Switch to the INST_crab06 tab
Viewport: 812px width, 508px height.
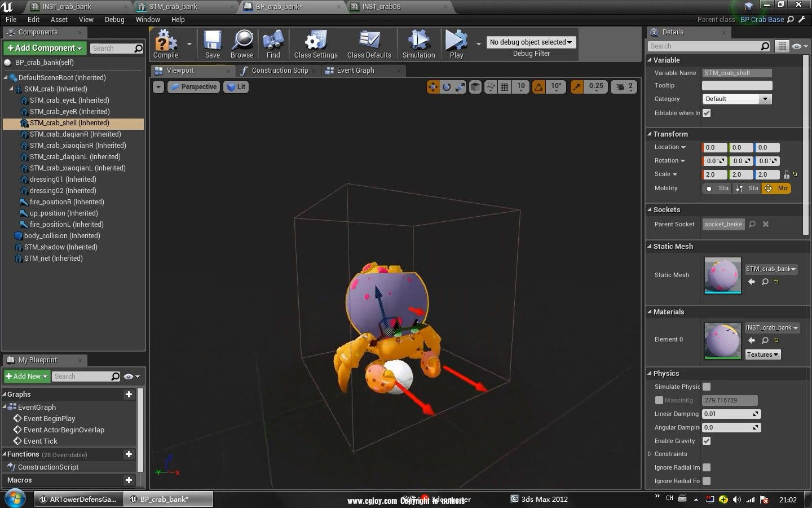coord(382,7)
